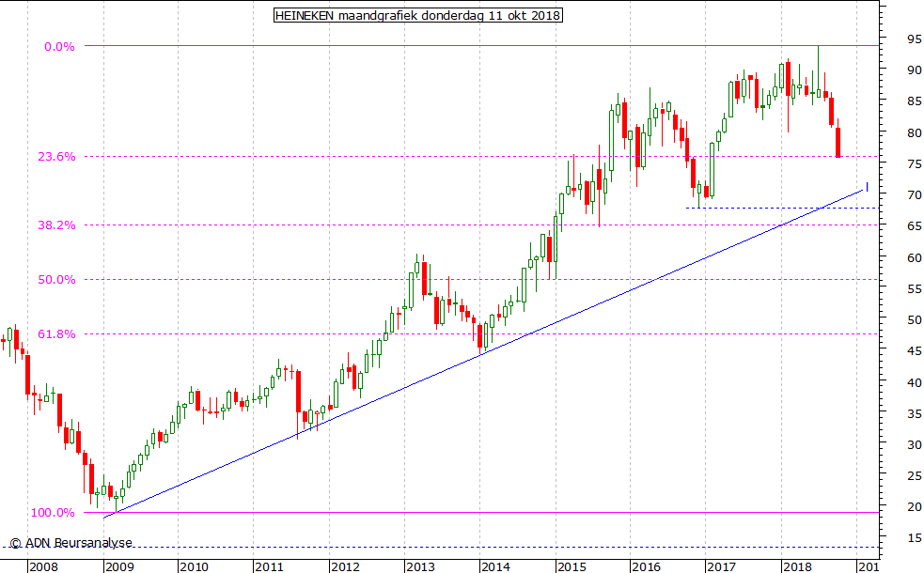
Task: Select the 60 price label on price axis
Action: pyautogui.click(x=915, y=258)
